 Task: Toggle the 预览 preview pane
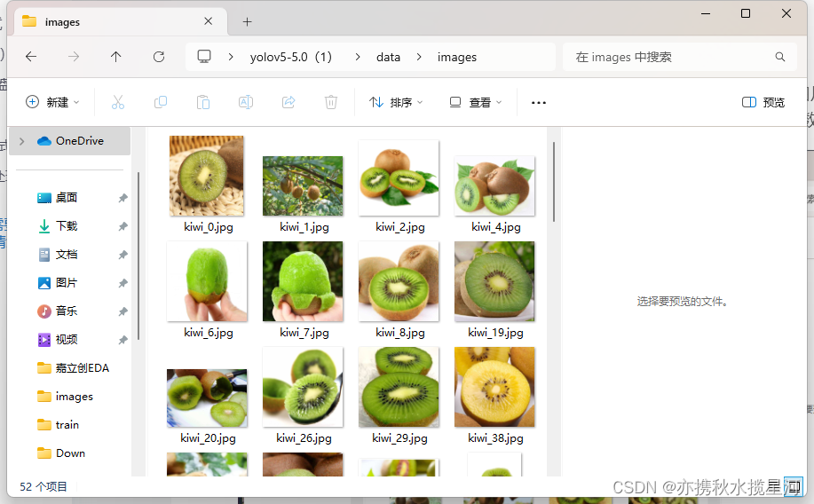pos(763,102)
